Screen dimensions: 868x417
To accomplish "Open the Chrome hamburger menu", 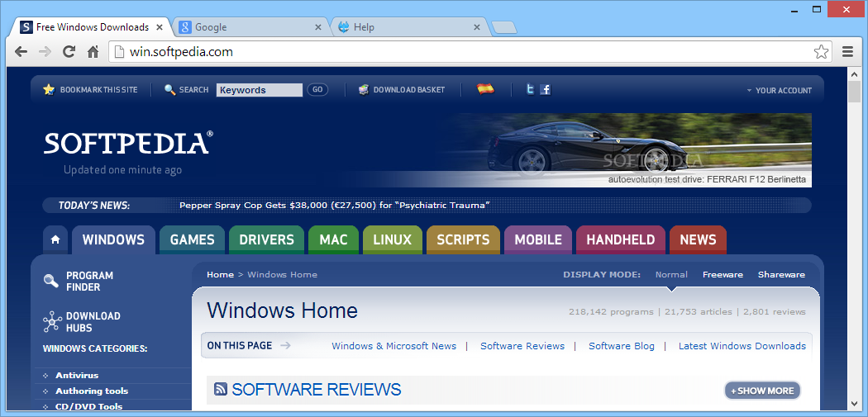I will click(847, 52).
